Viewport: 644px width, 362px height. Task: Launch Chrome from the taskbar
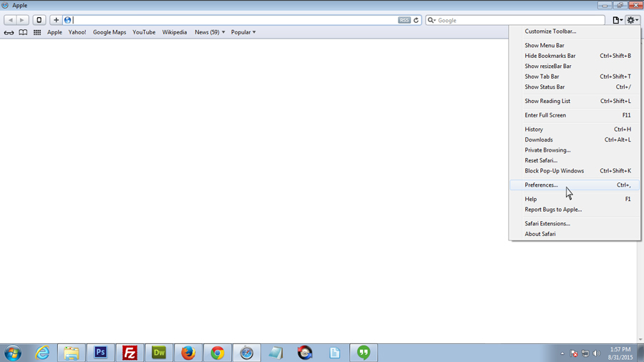point(218,353)
